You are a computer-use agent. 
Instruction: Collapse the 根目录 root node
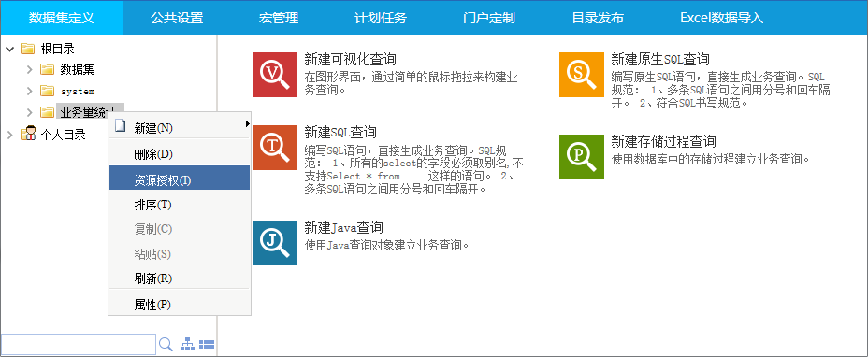[x=10, y=50]
